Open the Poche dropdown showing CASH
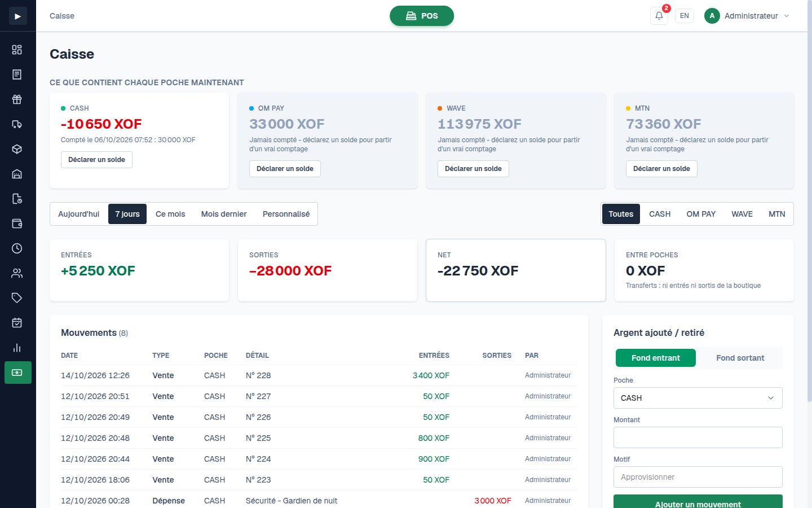The width and height of the screenshot is (812, 508). coord(698,398)
